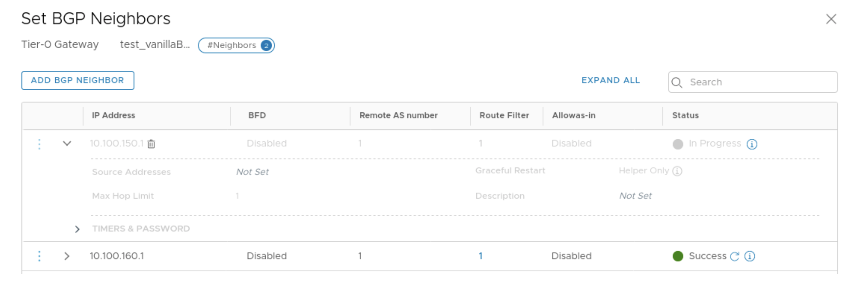
Task: Collapse the 10.100.150.1 neighbor row
Action: click(67, 144)
